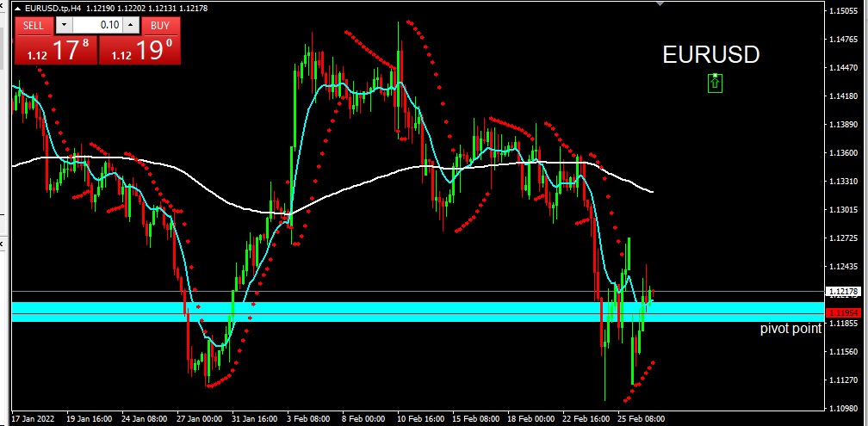The height and width of the screenshot is (426, 868).
Task: Click the red price tag 1.11954
Action: click(x=842, y=313)
